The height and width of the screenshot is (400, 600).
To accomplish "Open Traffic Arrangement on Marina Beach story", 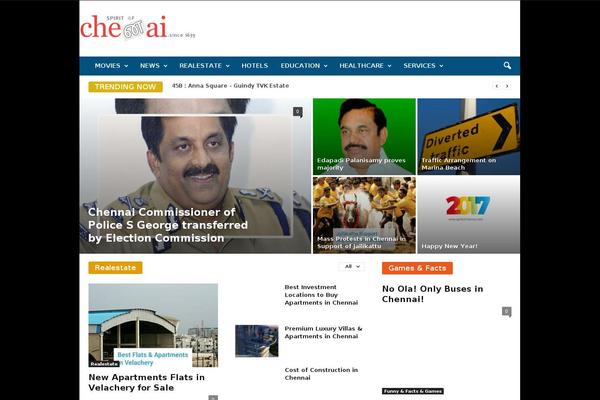I will pos(459,164).
